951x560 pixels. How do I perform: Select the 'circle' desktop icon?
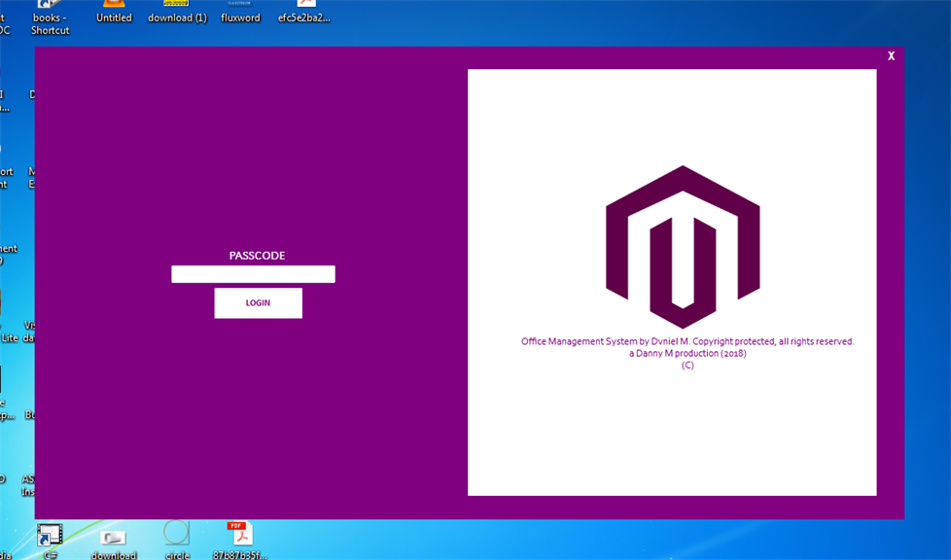(x=177, y=541)
